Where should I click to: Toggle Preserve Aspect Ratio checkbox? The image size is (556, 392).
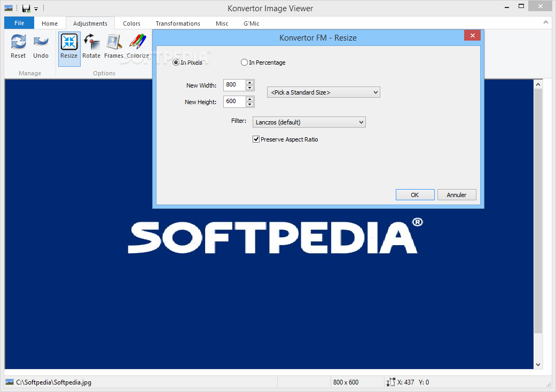tap(256, 139)
